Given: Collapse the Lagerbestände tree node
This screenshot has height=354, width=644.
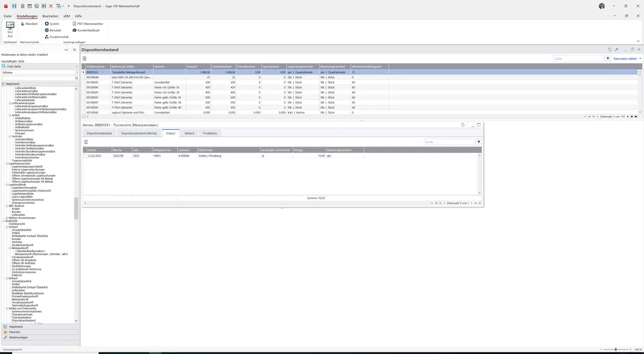Looking at the screenshot, I should tap(7, 185).
